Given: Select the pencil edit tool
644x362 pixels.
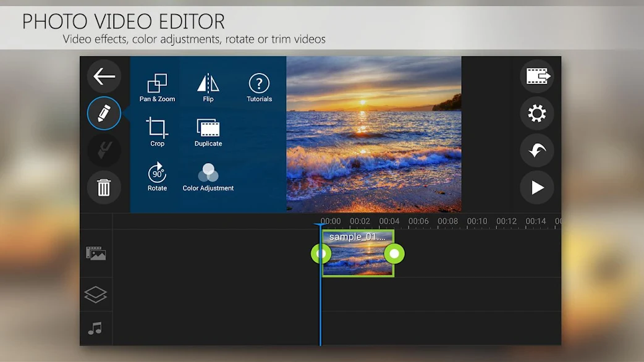Looking at the screenshot, I should tap(104, 113).
